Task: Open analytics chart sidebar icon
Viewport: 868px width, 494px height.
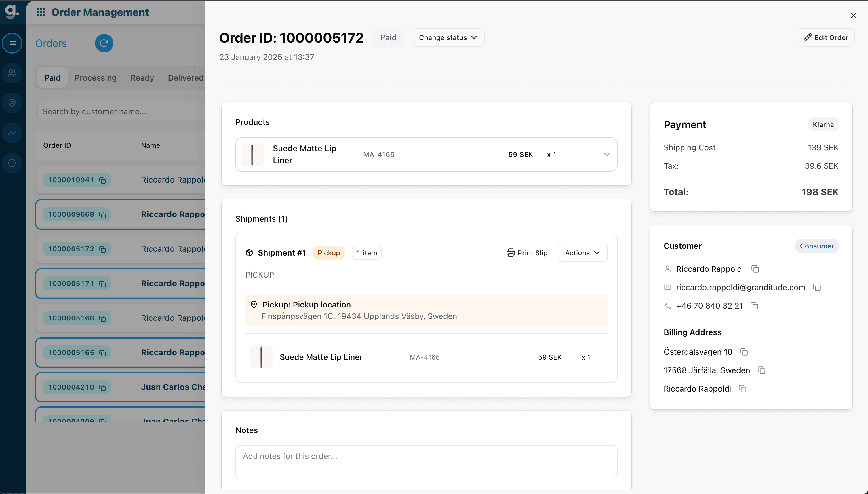Action: pos(12,133)
